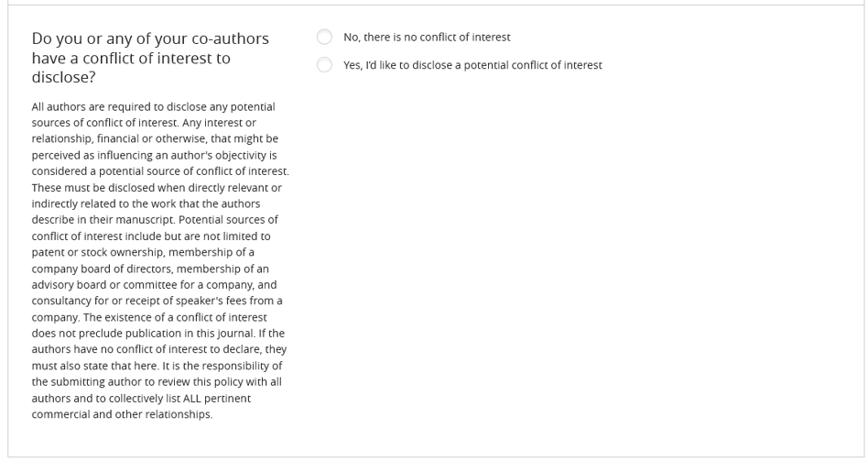Click the 'commercial and other relationships' final line
This screenshot has width=868, height=461.
click(122, 414)
